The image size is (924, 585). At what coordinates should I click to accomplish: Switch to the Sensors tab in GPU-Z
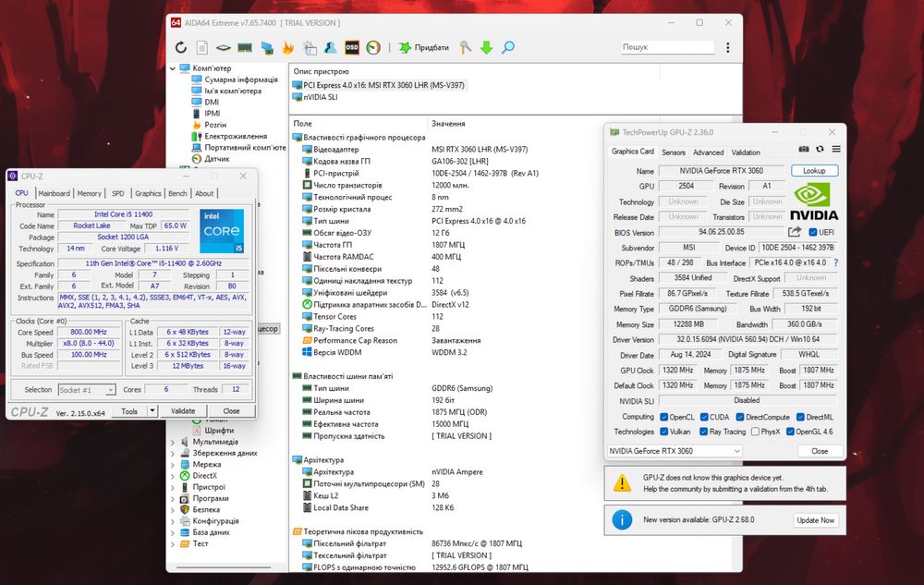click(673, 152)
